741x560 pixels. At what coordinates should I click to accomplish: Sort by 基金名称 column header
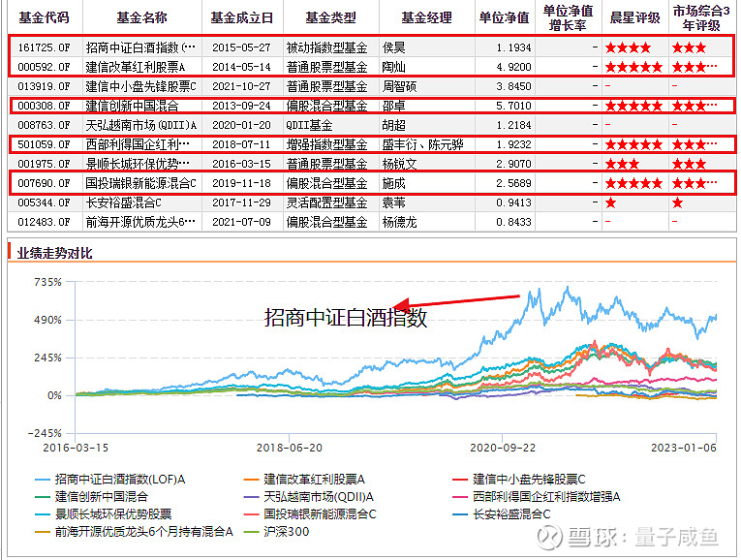point(141,18)
